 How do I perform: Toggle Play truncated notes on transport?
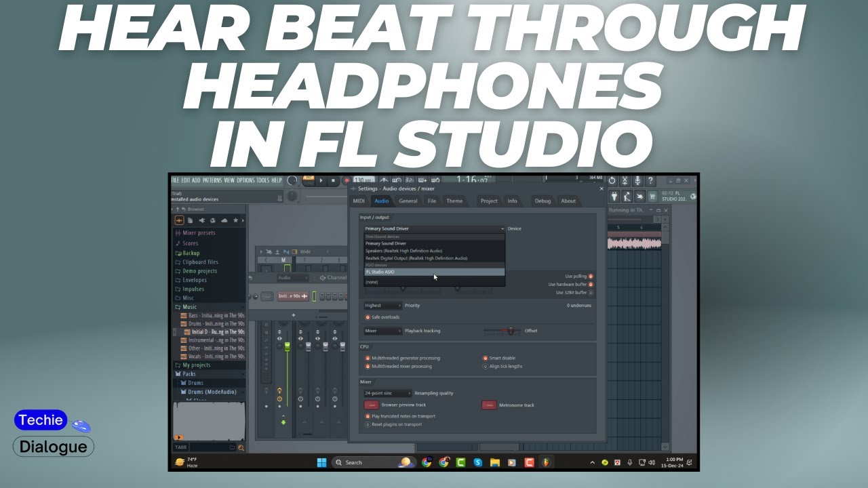pyautogui.click(x=368, y=416)
